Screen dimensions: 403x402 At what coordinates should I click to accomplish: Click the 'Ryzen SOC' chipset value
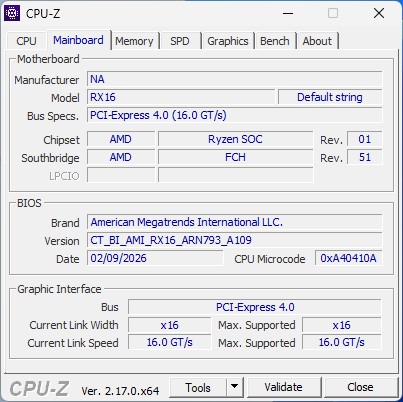coord(236,139)
